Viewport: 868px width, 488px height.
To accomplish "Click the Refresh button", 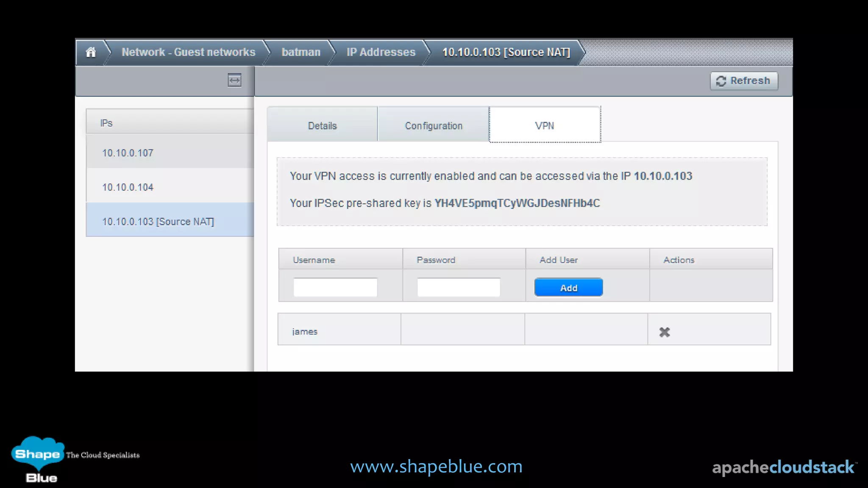I will (x=744, y=80).
